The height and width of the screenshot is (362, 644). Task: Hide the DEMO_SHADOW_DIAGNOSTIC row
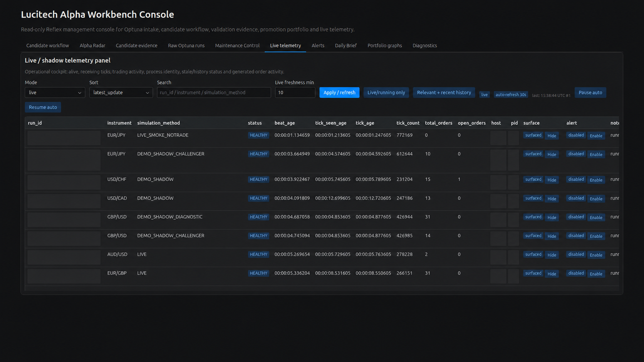point(552,218)
